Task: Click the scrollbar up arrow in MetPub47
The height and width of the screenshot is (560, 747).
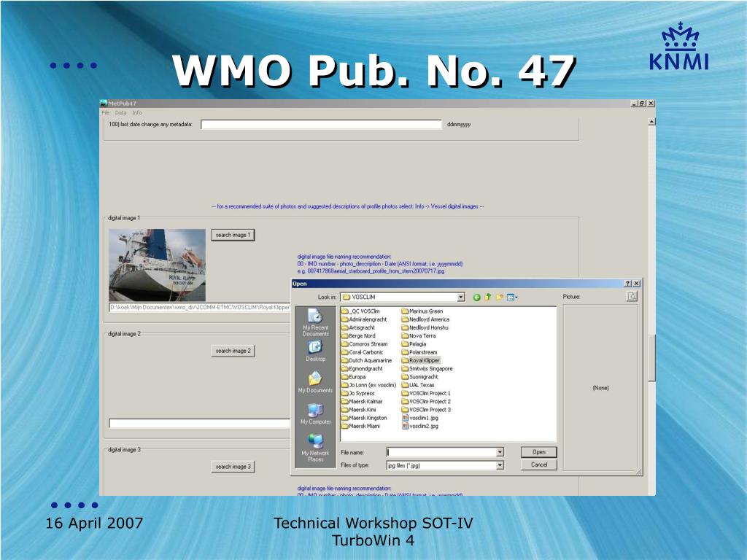Action: [651, 122]
